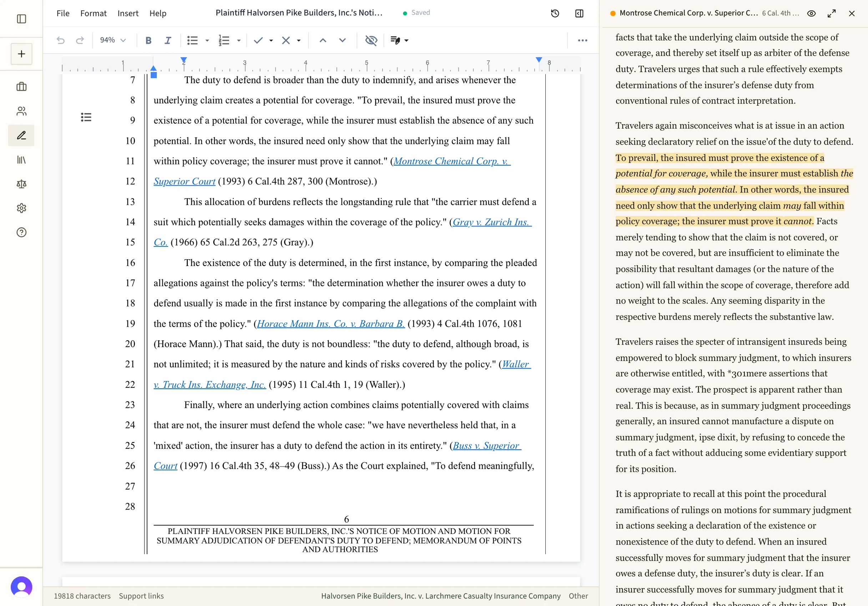Click Support links in status bar
This screenshot has height=606, width=868.
[x=141, y=596]
